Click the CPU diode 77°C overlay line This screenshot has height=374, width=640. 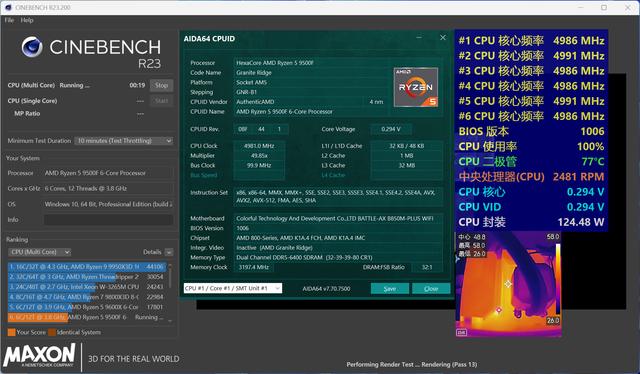point(531,161)
